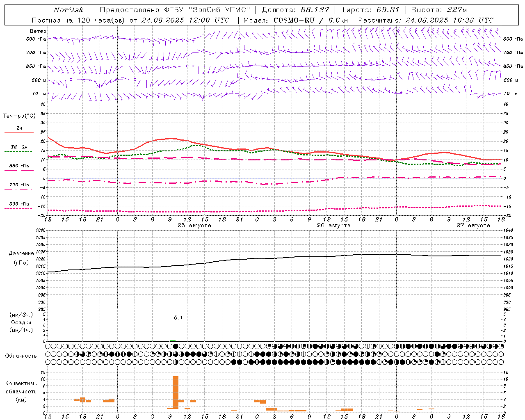This screenshot has height=420, width=525.
Task: Click the "25 августа" date under temperature chart
Action: (x=194, y=226)
